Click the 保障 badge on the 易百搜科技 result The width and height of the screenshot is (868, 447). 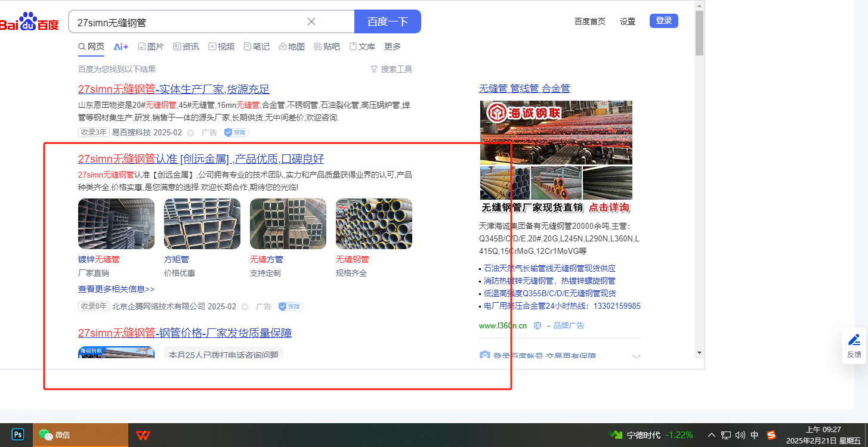click(x=236, y=132)
